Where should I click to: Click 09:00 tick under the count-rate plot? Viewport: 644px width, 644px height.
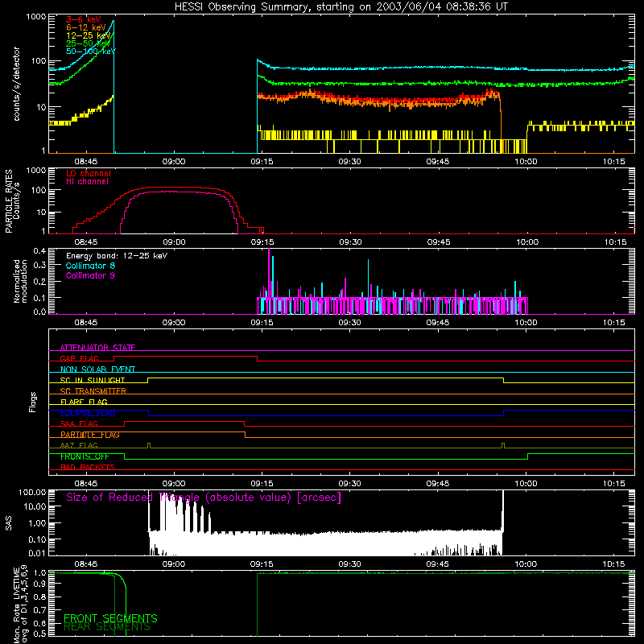(x=174, y=162)
